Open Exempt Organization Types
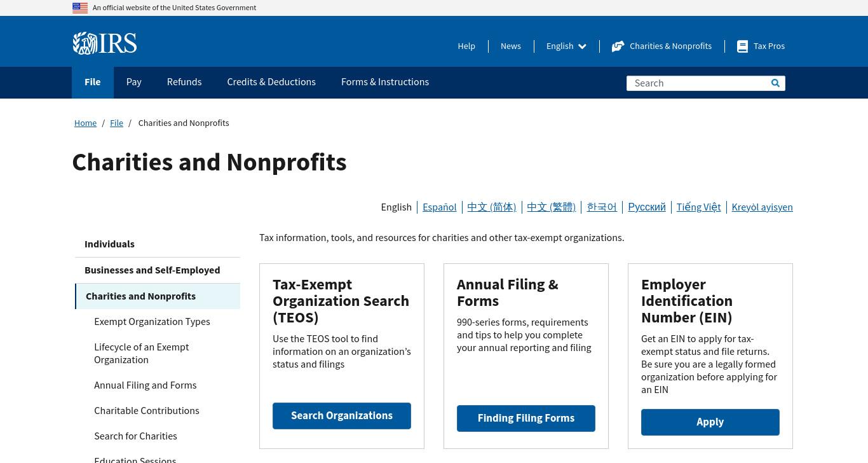 click(x=152, y=322)
